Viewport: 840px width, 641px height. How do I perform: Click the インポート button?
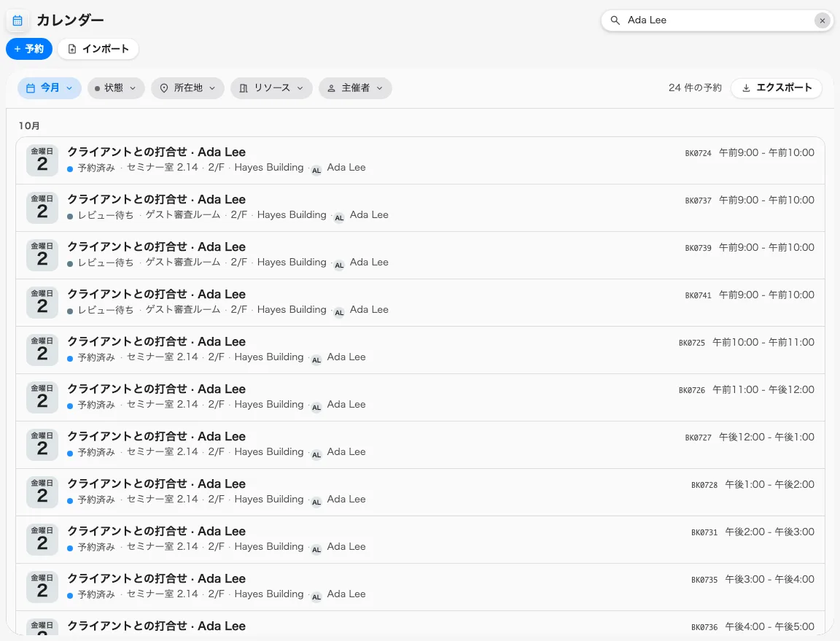98,49
